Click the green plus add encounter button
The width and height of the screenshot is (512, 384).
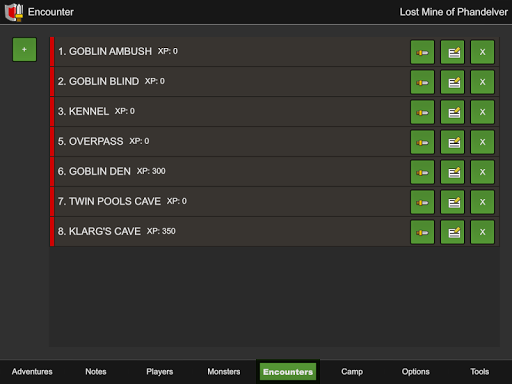coord(24,49)
